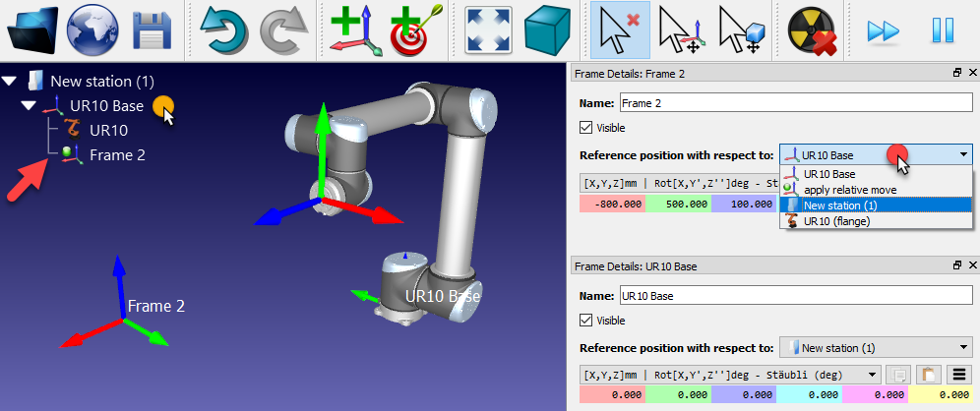Select the UR10 robot tree item

point(108,130)
